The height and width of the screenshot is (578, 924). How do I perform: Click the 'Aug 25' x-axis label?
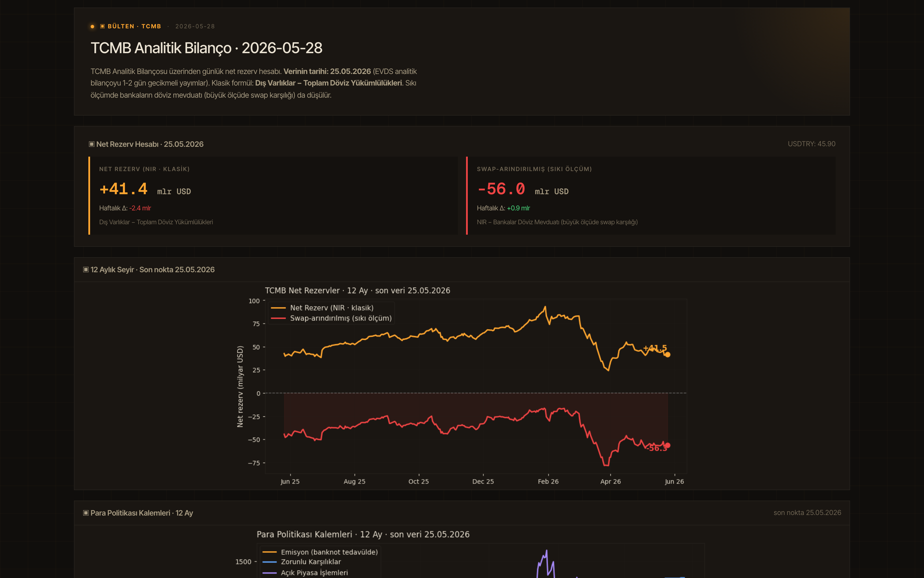354,481
